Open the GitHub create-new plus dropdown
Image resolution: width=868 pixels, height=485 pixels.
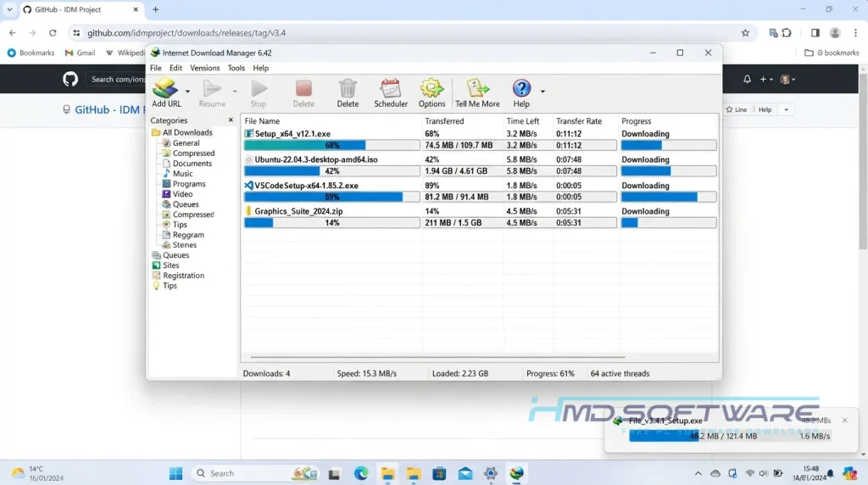(x=766, y=79)
